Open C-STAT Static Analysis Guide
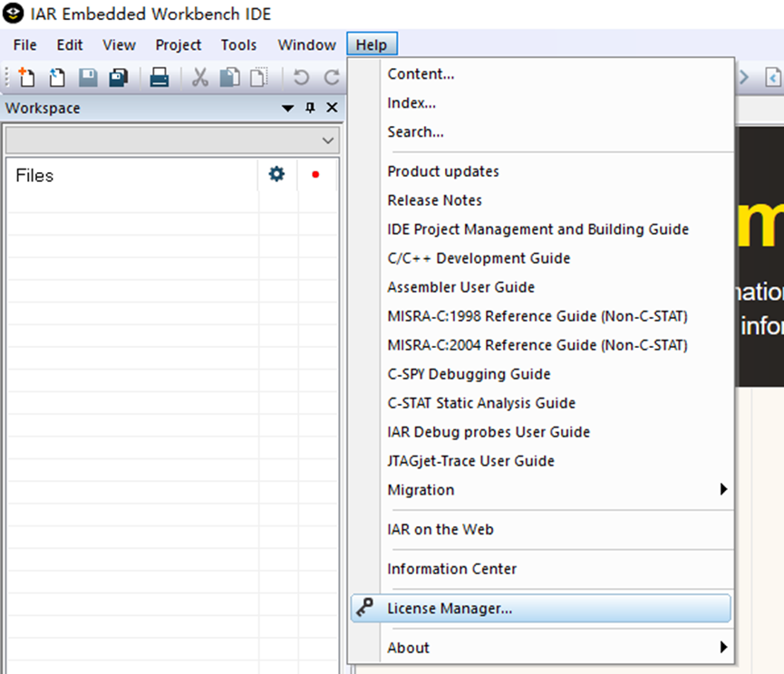 tap(541, 403)
